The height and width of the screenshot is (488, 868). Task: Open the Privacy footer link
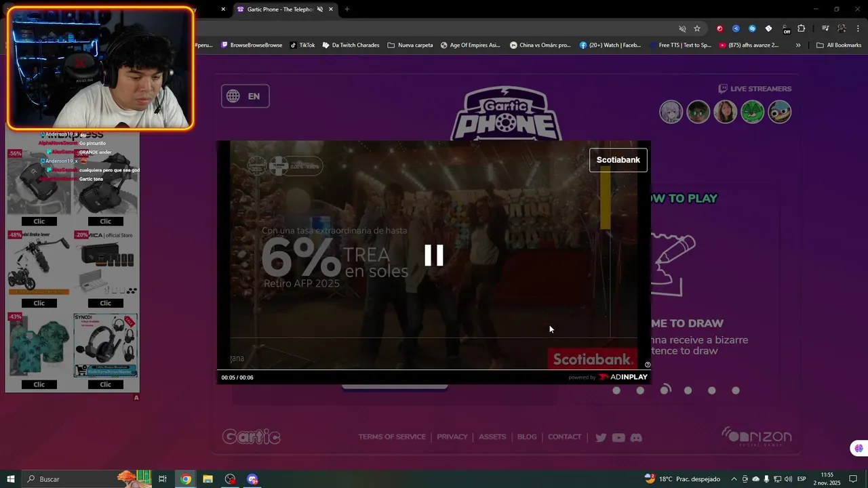[x=452, y=437]
